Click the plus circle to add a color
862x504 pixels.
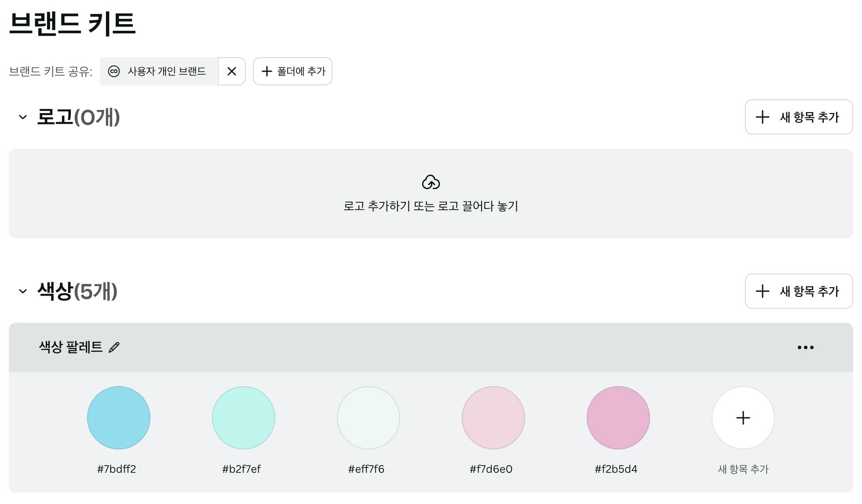pyautogui.click(x=743, y=418)
